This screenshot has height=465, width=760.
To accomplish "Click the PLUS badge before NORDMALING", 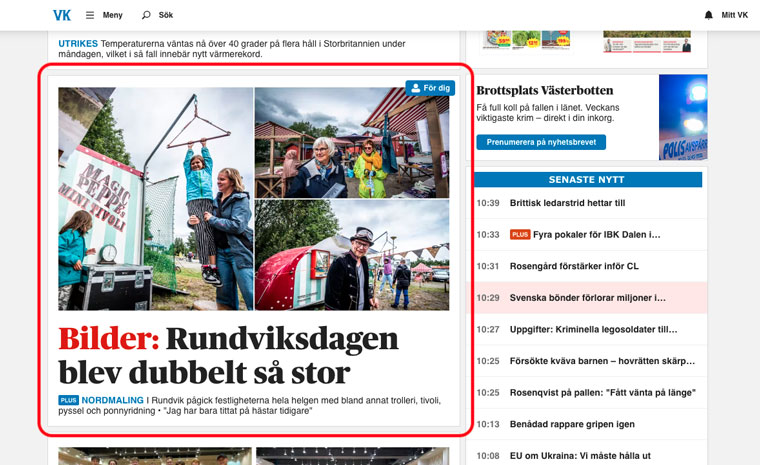I will click(68, 400).
